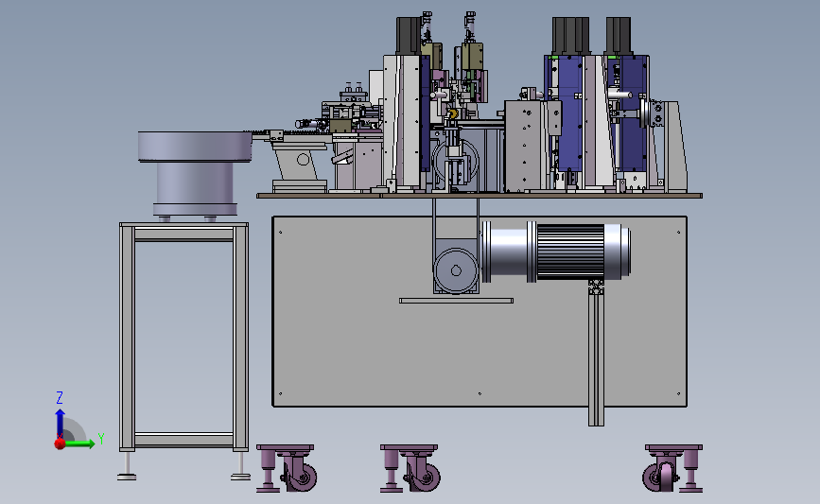Viewport: 820px width, 504px height.
Task: Pick the middle caster wheel
Action: [424, 477]
